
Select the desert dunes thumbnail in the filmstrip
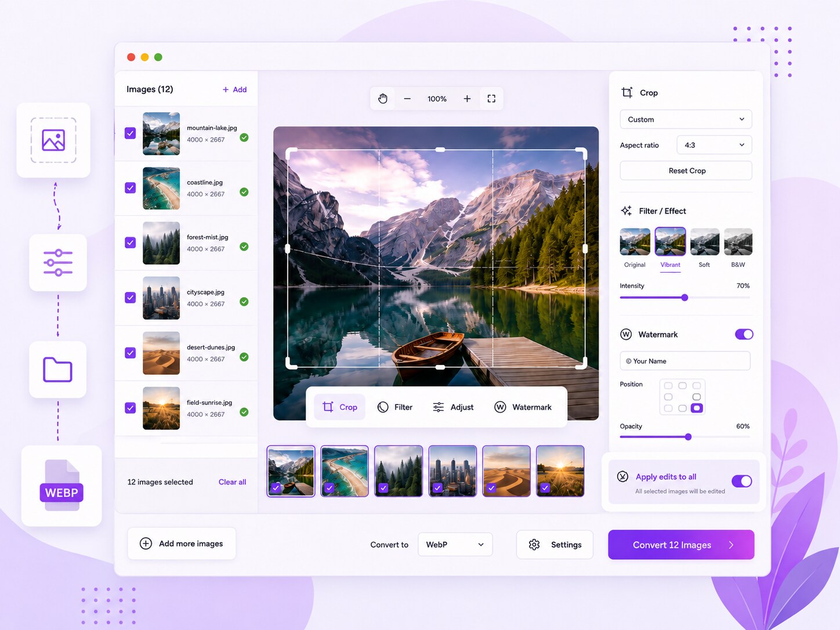click(x=506, y=471)
